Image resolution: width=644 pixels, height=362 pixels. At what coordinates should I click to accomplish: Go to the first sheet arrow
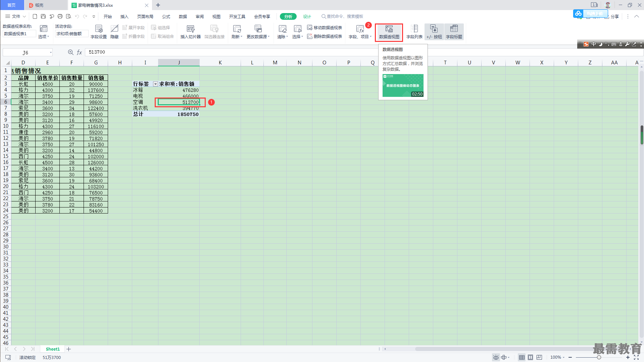coord(7,349)
